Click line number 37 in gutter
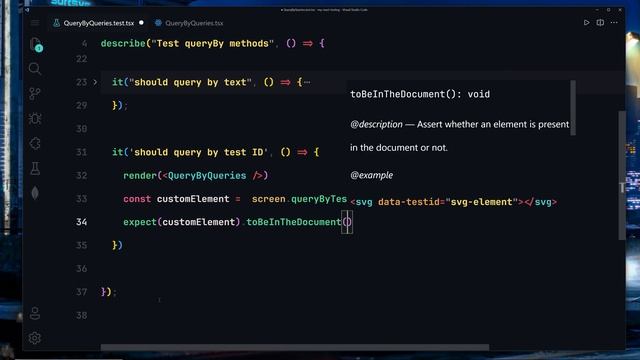 click(x=81, y=292)
